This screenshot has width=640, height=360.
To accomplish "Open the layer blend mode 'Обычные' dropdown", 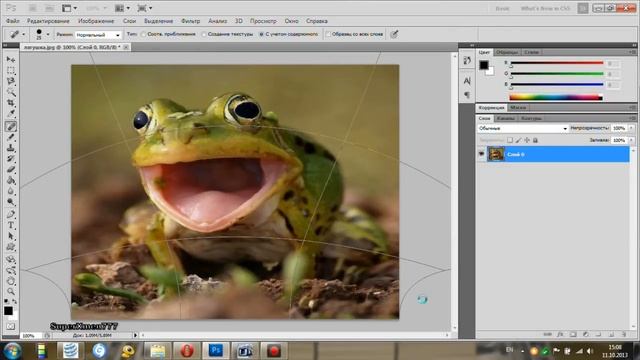I will coord(522,129).
